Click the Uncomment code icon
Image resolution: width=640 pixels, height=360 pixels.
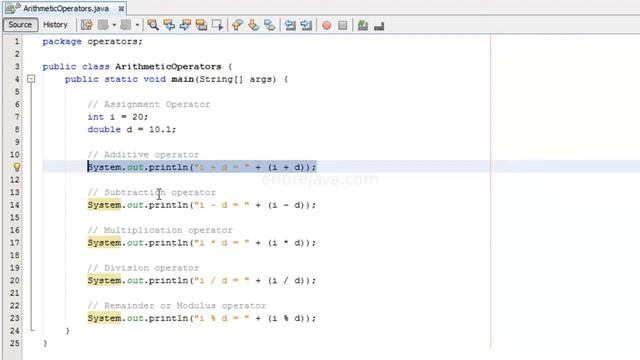(x=379, y=26)
